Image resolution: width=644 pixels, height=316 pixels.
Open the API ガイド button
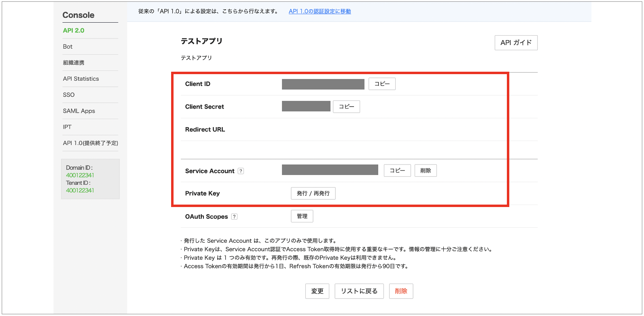[516, 43]
